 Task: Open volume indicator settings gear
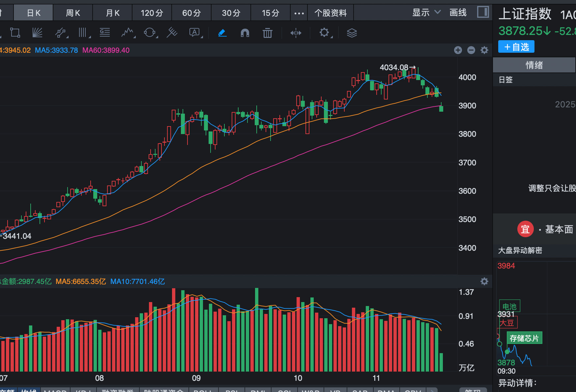click(x=484, y=281)
